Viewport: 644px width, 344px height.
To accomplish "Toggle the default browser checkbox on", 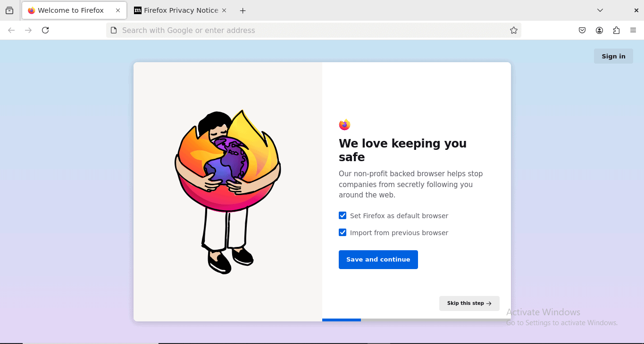I will coord(342,215).
